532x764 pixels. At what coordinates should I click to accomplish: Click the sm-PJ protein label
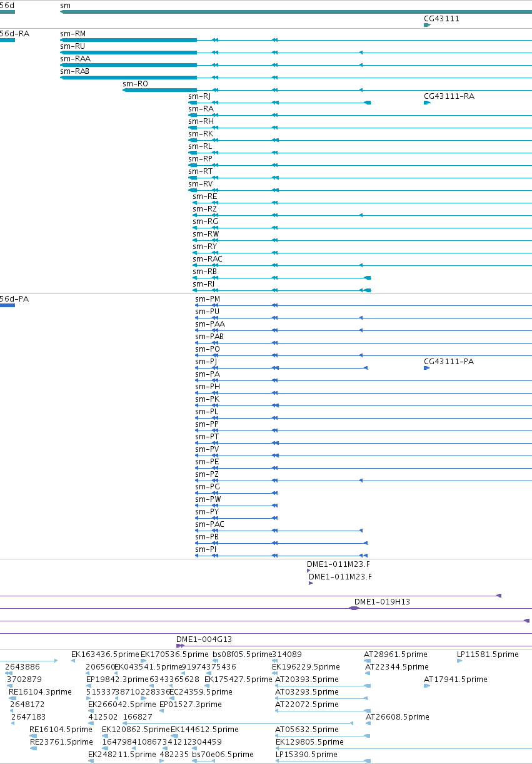(206, 362)
